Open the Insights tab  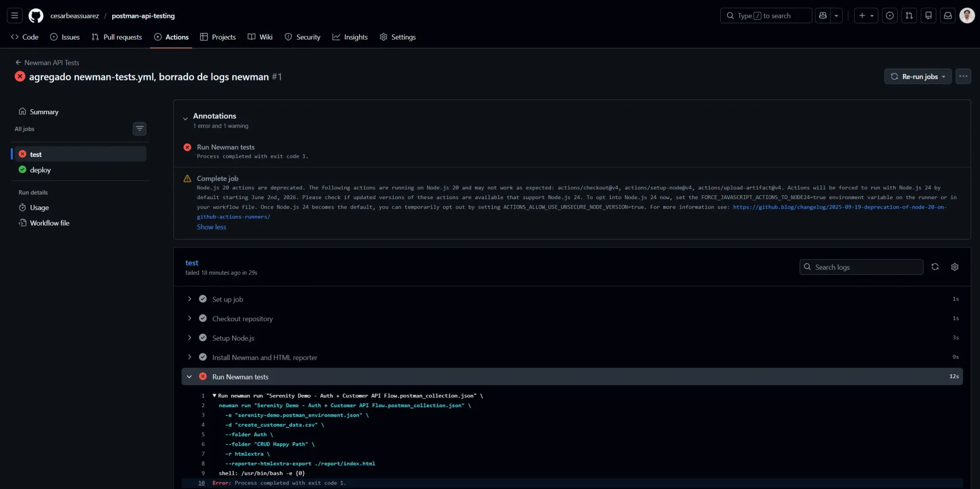pyautogui.click(x=350, y=37)
